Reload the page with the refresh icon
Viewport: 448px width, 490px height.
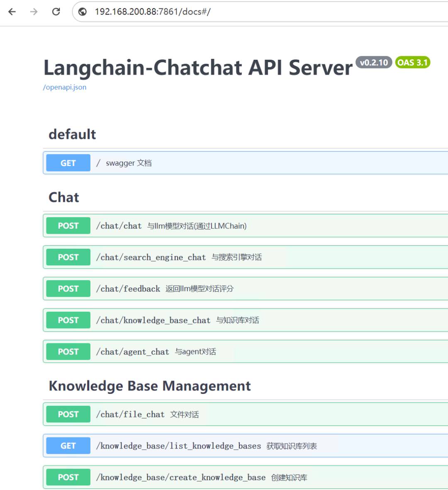pos(56,12)
